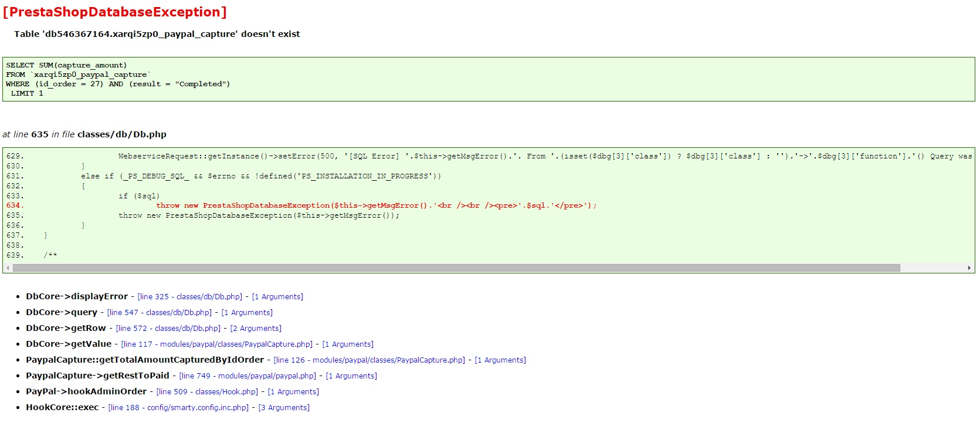Click stack entry 'PaypalCapture->getRestToPaid'
980x426 pixels.
pyautogui.click(x=97, y=376)
